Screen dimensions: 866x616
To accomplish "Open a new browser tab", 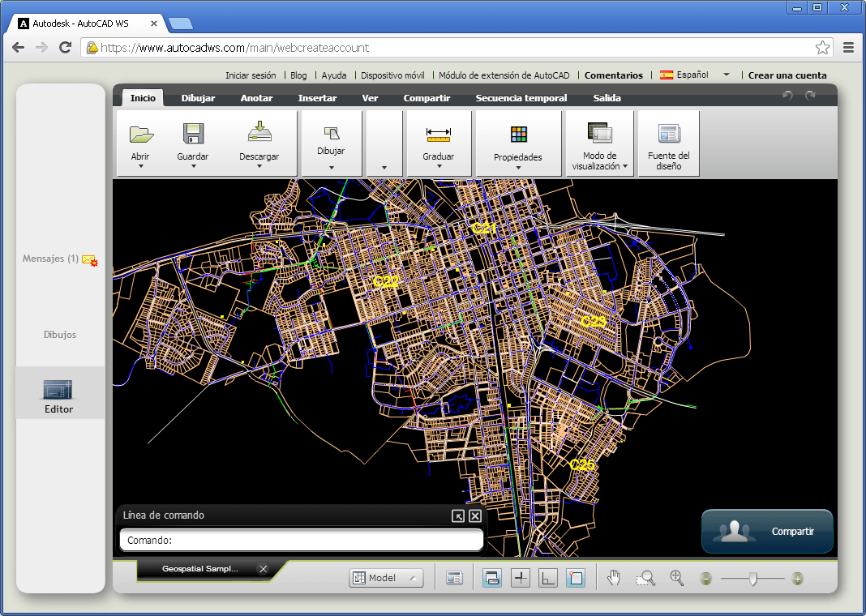I will pyautogui.click(x=181, y=24).
